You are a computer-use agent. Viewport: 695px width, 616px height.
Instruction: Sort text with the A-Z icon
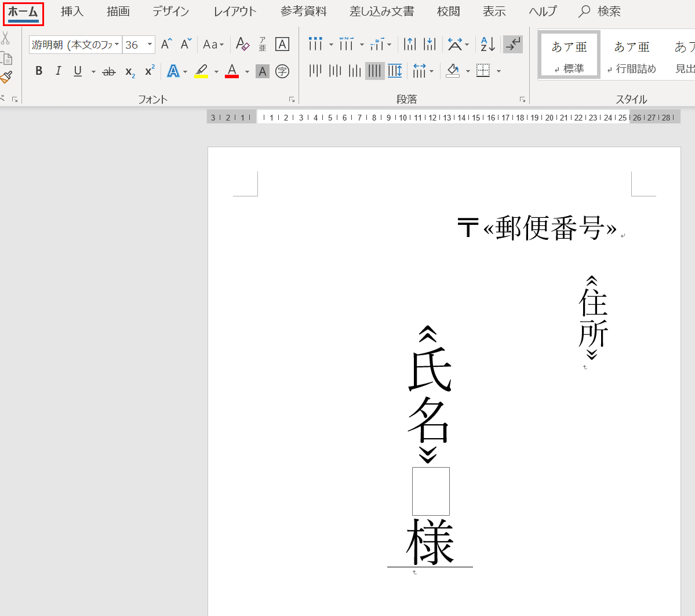(x=487, y=44)
